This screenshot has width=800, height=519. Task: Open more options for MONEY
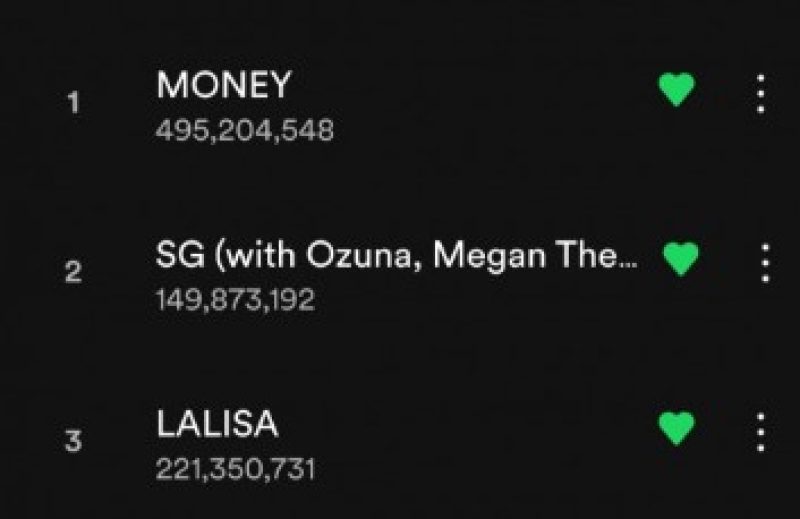tap(760, 94)
